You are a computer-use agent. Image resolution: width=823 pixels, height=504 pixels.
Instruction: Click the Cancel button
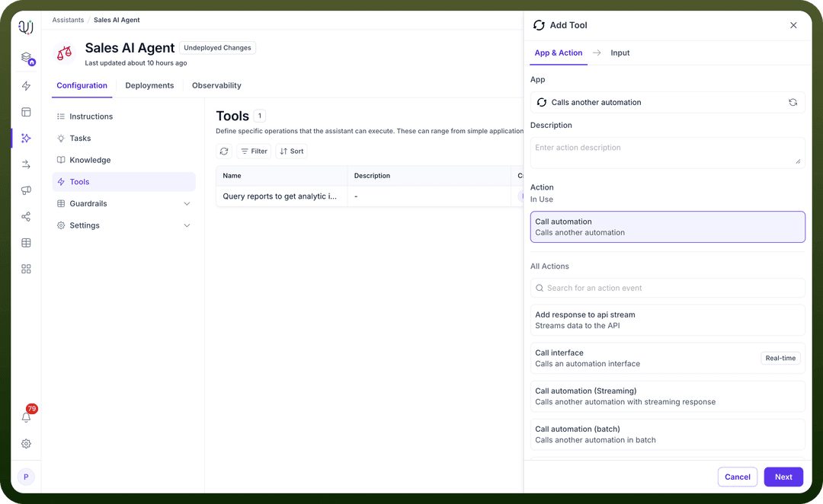click(x=738, y=477)
